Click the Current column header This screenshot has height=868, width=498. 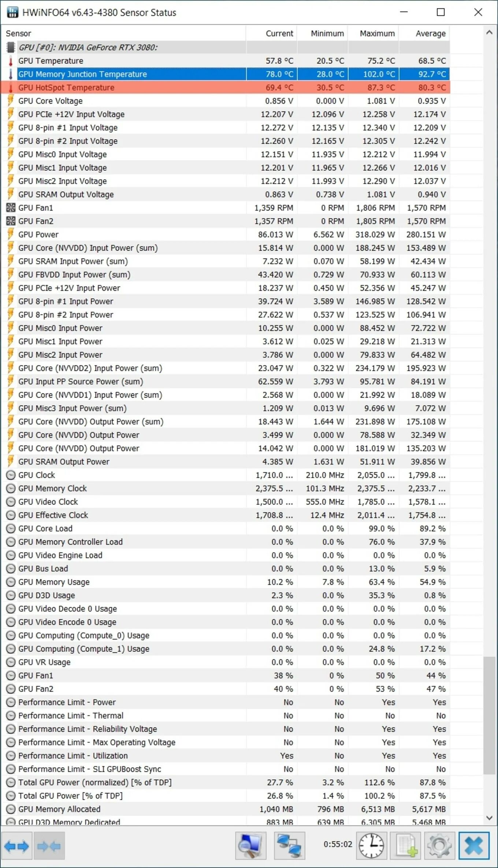[271, 33]
